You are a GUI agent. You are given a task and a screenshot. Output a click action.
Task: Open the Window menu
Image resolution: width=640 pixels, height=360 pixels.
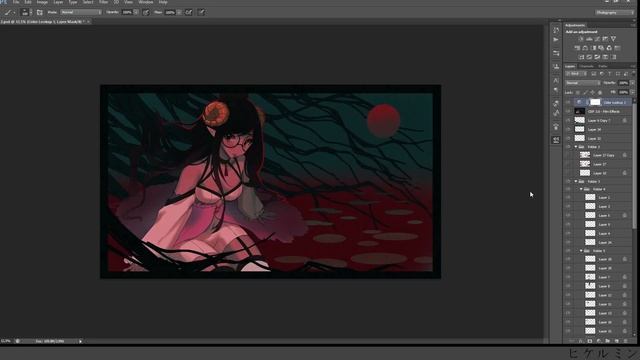[146, 2]
